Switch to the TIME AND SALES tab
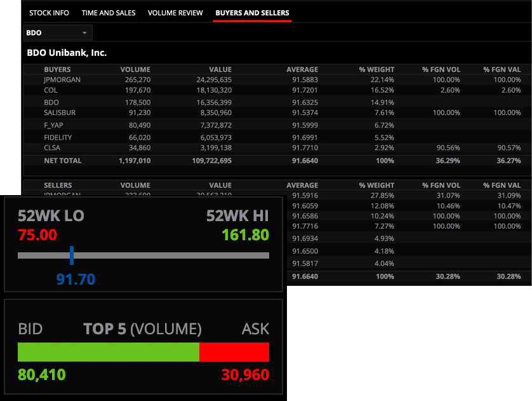This screenshot has height=401, width=532. coord(109,13)
